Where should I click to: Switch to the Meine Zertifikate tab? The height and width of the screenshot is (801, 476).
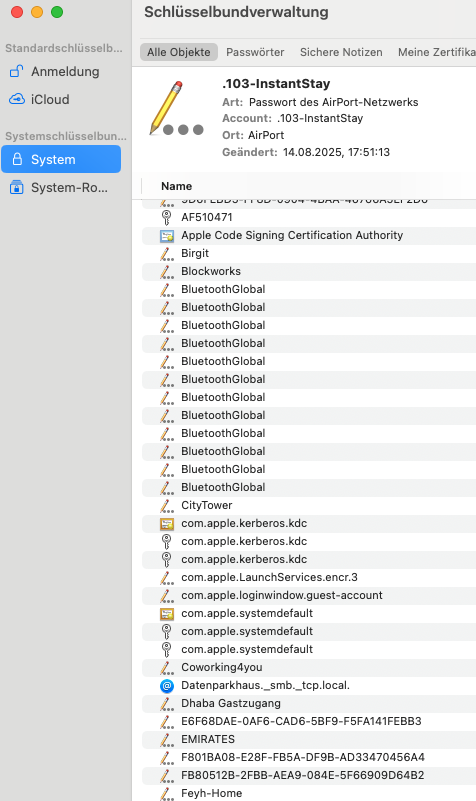coord(437,52)
